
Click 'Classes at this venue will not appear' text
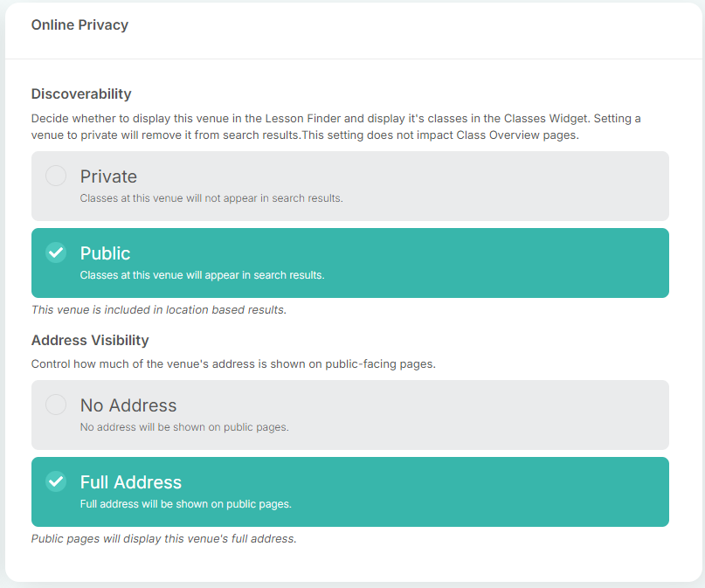click(211, 198)
